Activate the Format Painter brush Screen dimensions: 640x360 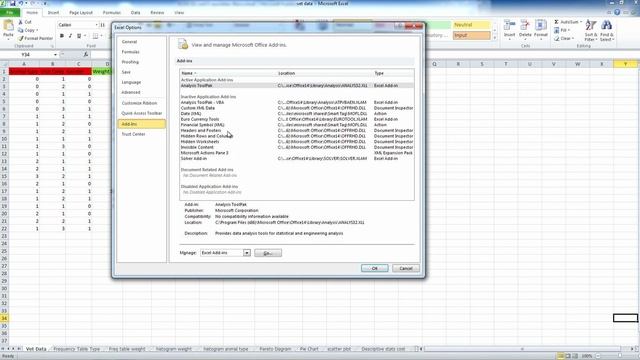pyautogui.click(x=20, y=38)
